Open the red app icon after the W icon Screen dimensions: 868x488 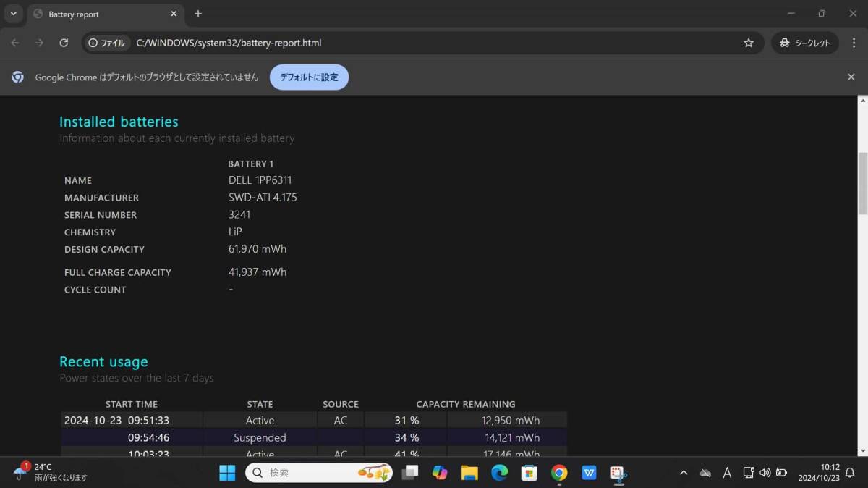(x=618, y=473)
